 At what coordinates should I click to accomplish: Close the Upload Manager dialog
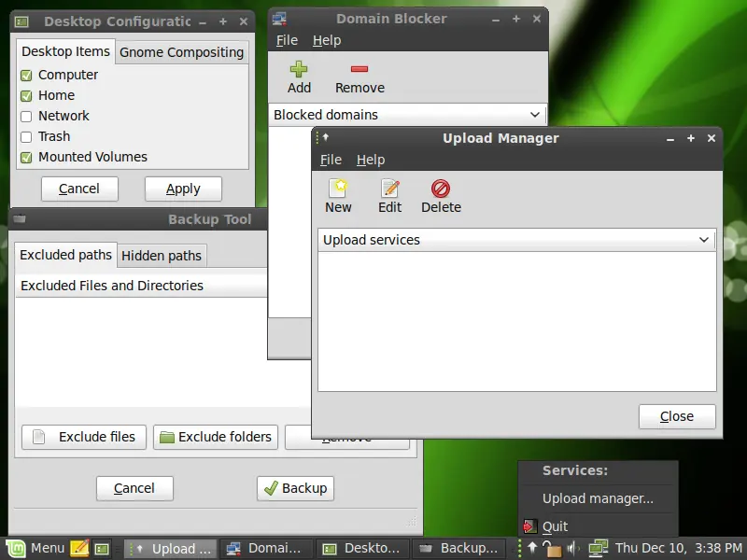[x=677, y=416]
